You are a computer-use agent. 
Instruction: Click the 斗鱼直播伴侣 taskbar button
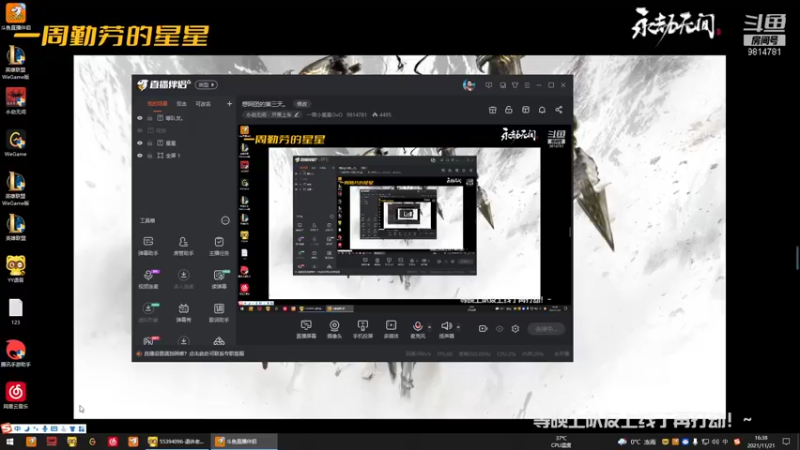(244, 442)
